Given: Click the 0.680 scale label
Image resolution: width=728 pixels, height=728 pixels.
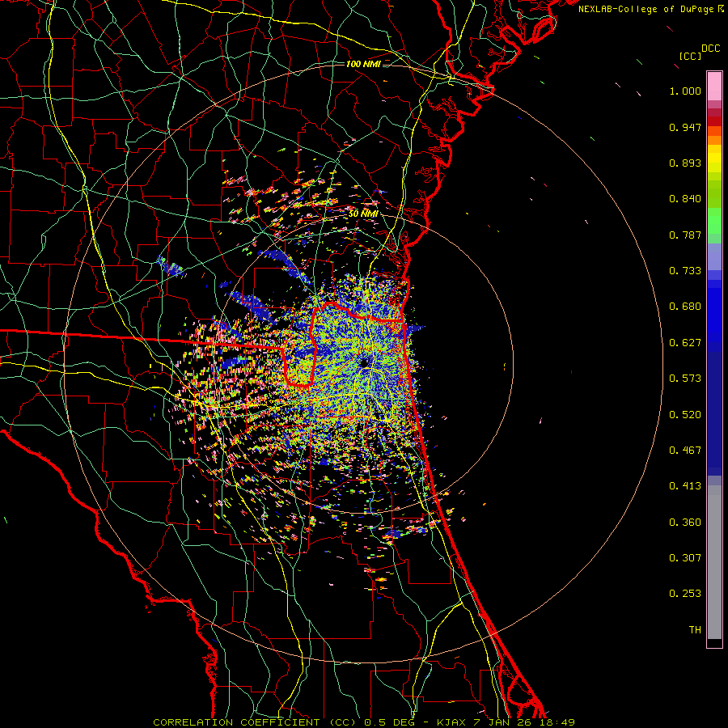Looking at the screenshot, I should [685, 307].
